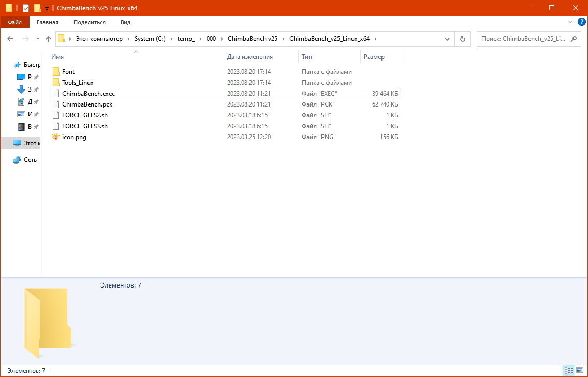This screenshot has width=588, height=377.
Task: Click 000 breadcrumb in path
Action: (211, 39)
